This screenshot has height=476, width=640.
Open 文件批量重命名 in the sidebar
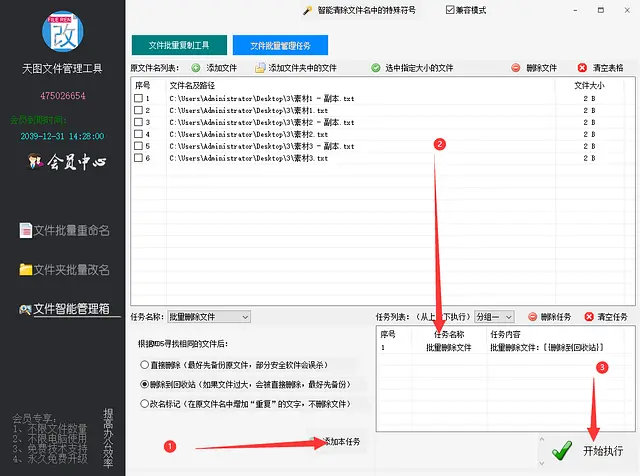pos(64,231)
